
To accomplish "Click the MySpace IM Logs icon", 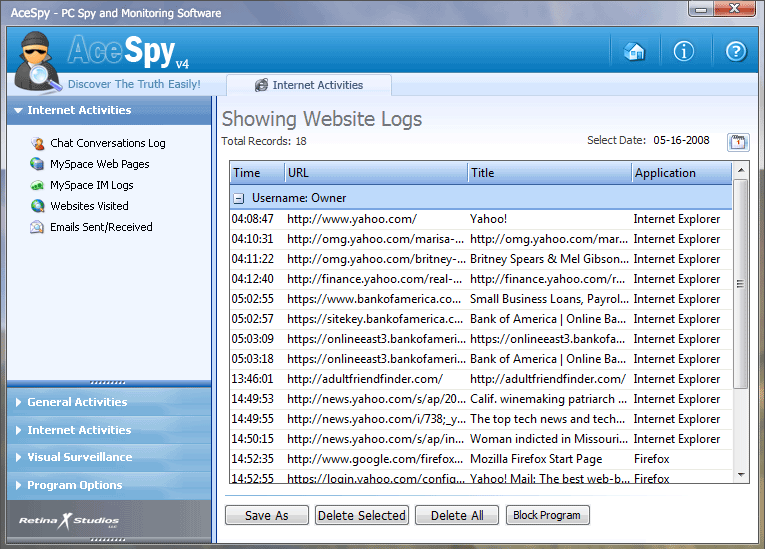I will click(37, 185).
